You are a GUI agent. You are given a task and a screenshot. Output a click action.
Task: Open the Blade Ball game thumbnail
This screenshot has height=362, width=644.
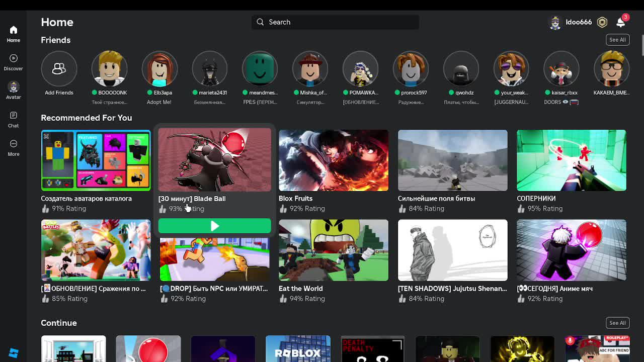tap(214, 159)
